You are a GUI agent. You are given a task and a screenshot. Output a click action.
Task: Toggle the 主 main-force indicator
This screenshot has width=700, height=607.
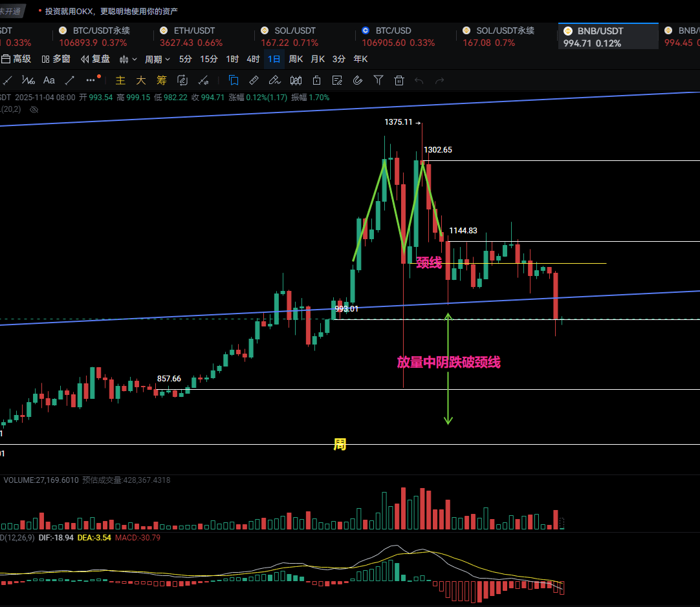(120, 80)
